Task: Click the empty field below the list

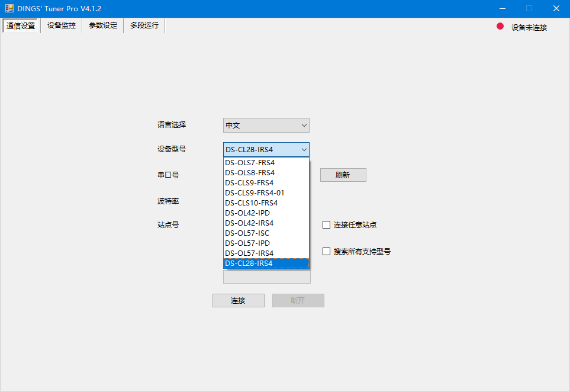Action: pyautogui.click(x=267, y=277)
